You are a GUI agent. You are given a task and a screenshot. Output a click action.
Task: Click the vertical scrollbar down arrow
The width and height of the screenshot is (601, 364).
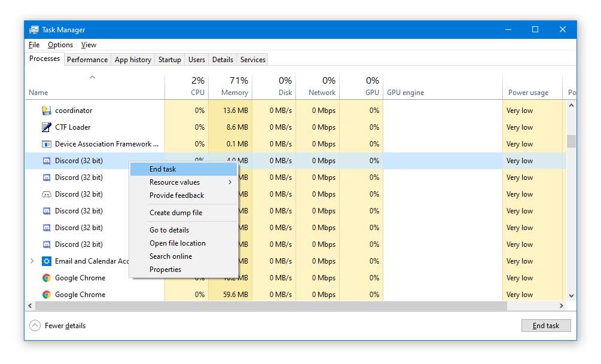571,295
